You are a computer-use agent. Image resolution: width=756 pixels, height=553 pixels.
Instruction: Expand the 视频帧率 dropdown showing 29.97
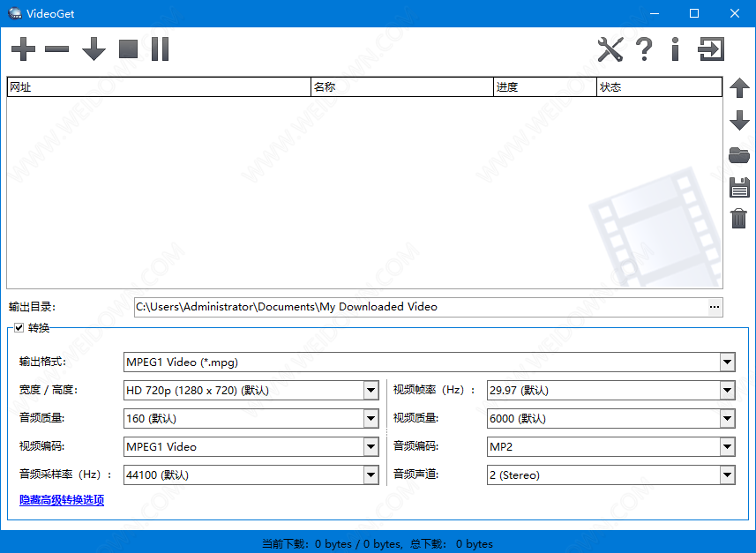610,390
